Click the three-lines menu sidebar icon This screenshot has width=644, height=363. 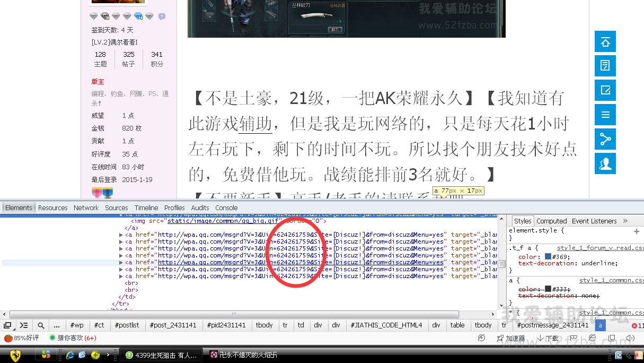[605, 115]
